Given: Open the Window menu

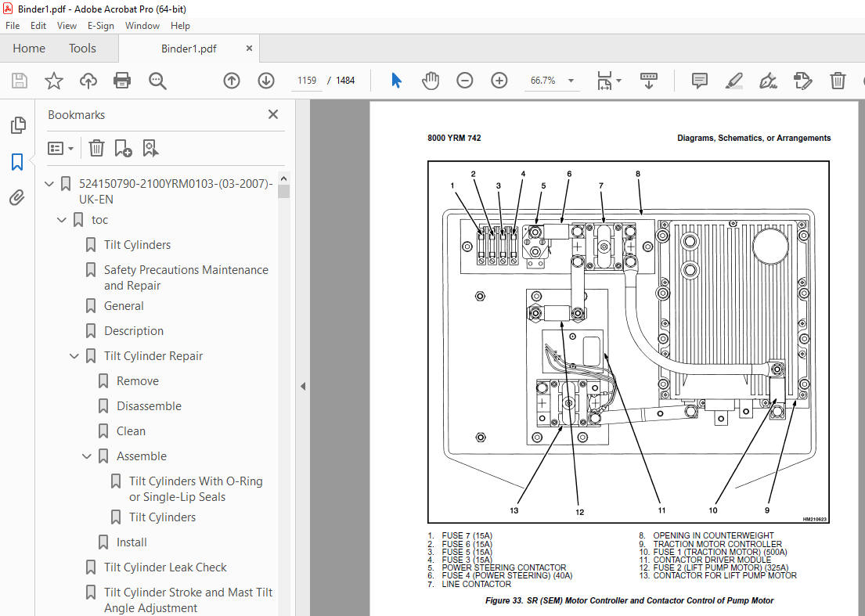Looking at the screenshot, I should (x=142, y=25).
